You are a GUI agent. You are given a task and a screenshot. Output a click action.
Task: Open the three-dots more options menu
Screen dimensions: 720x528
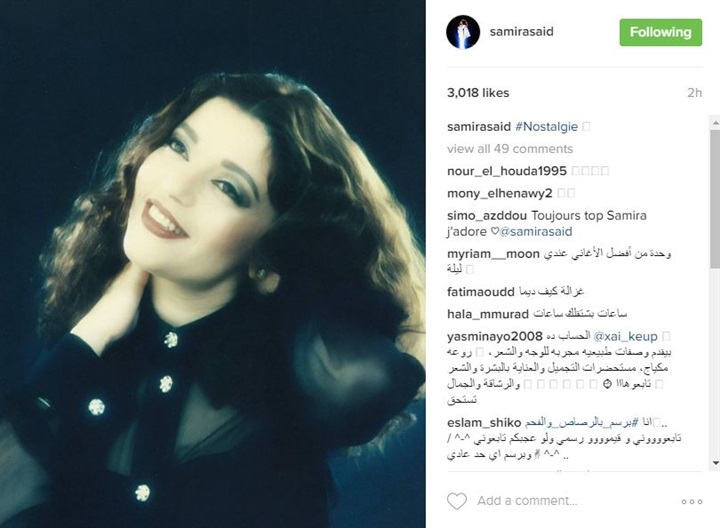pyautogui.click(x=692, y=501)
